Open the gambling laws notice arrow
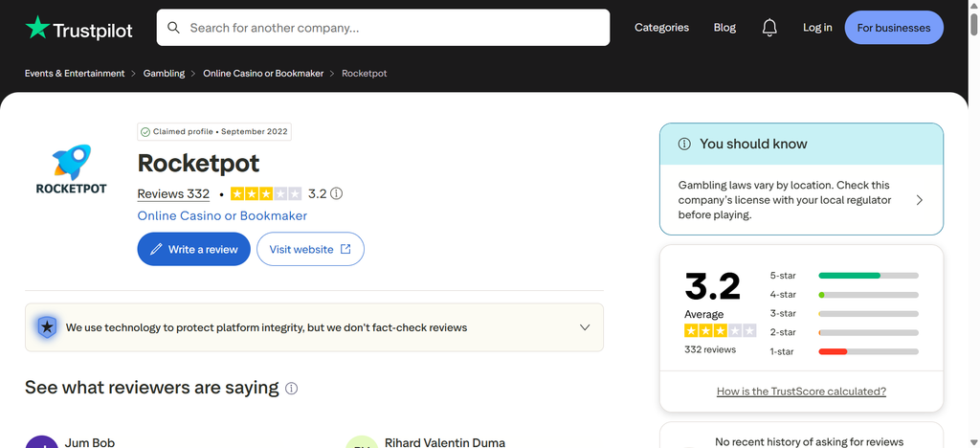980x448 pixels. click(x=920, y=200)
